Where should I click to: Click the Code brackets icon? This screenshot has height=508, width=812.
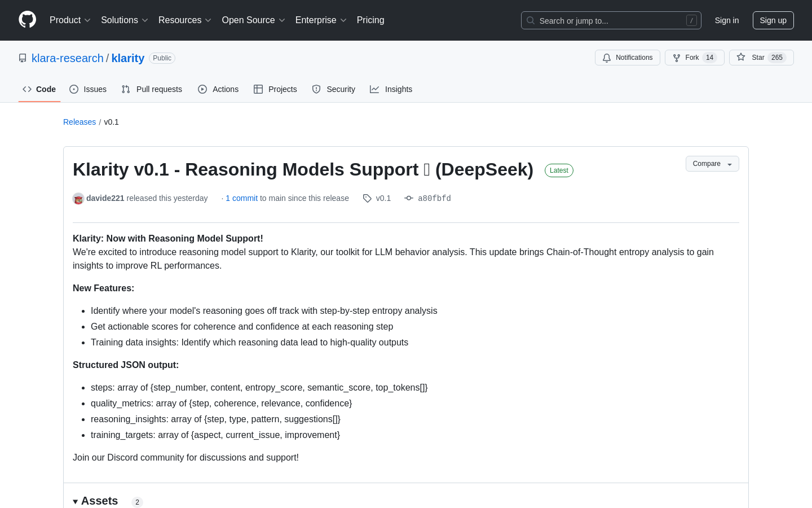click(x=27, y=89)
